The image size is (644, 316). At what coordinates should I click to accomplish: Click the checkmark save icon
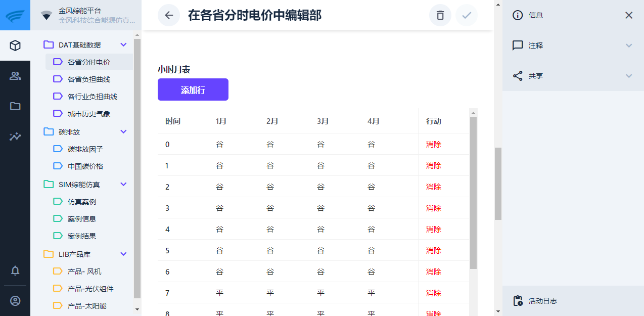point(467,15)
